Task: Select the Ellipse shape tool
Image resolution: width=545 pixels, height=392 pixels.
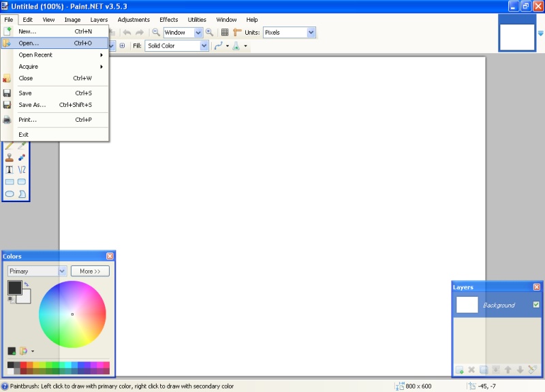Action: point(9,193)
